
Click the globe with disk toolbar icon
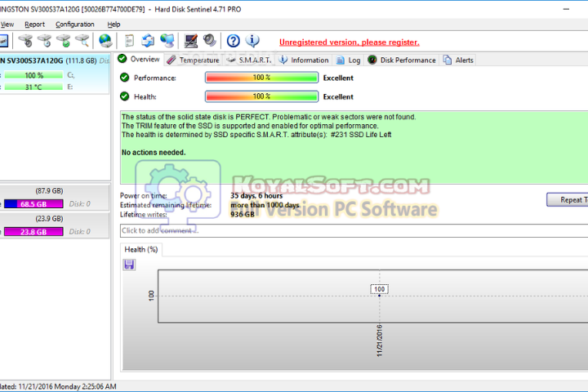[x=105, y=41]
